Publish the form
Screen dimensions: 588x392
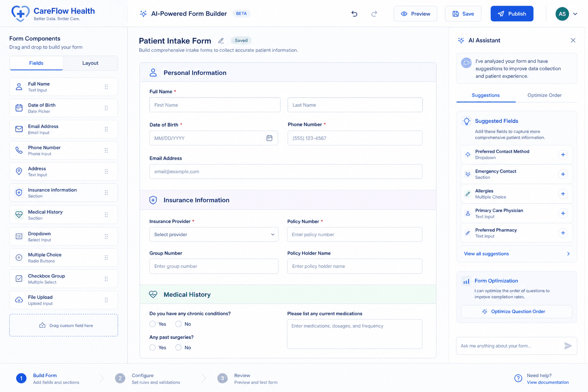pyautogui.click(x=512, y=14)
